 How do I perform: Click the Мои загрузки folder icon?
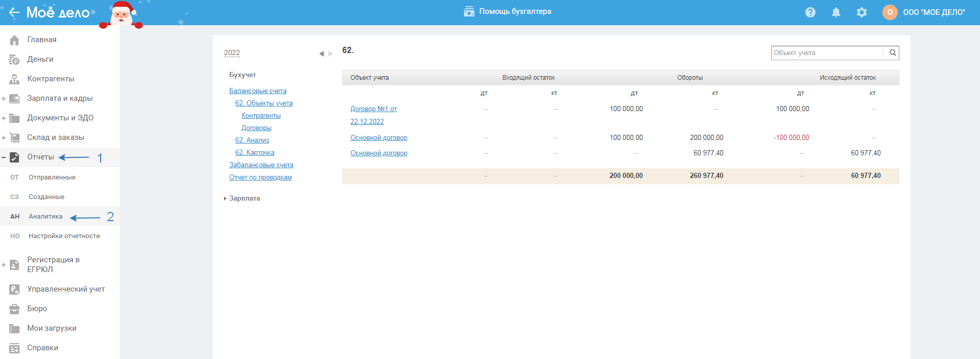pyautogui.click(x=14, y=328)
